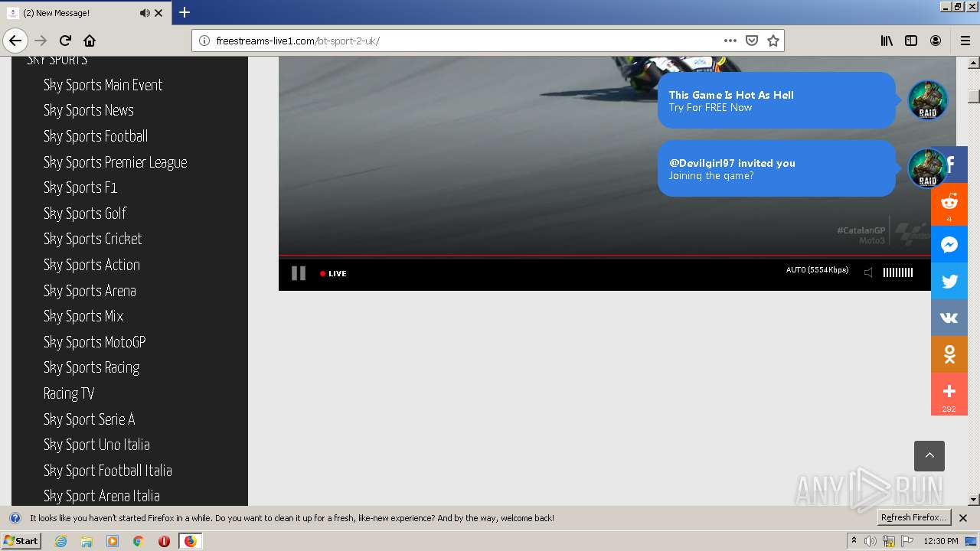The height and width of the screenshot is (551, 980).
Task: Pause the live video stream
Action: tap(299, 273)
